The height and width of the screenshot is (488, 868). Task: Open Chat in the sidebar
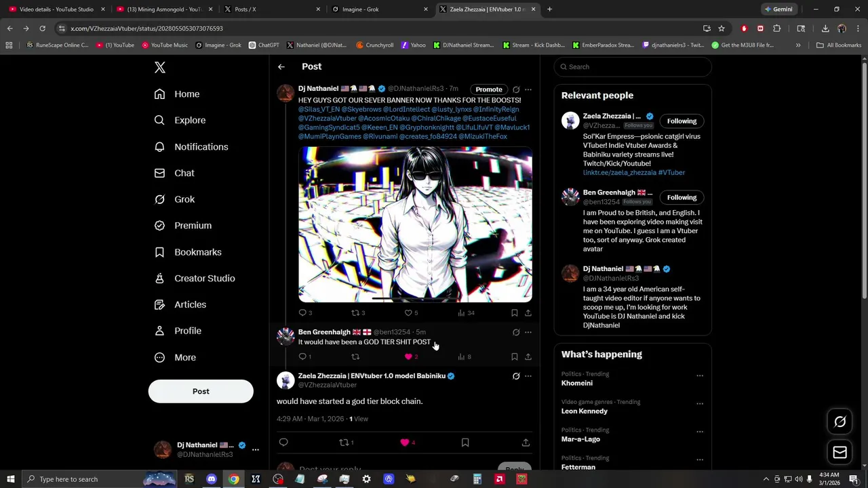pyautogui.click(x=174, y=173)
